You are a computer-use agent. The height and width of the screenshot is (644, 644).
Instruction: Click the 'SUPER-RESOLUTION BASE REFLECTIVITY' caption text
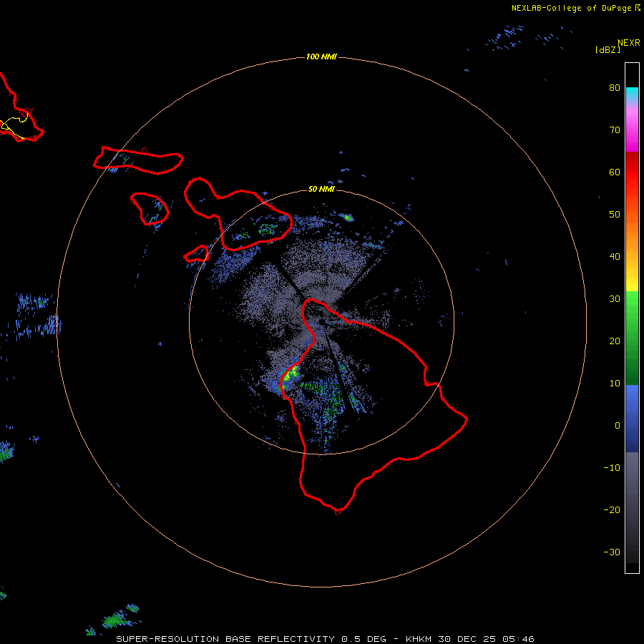tap(225, 639)
